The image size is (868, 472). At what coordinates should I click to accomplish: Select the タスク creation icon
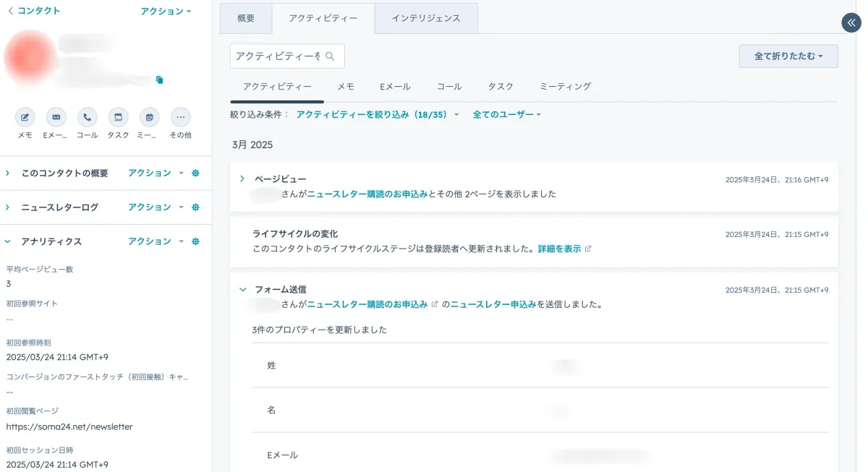click(118, 116)
